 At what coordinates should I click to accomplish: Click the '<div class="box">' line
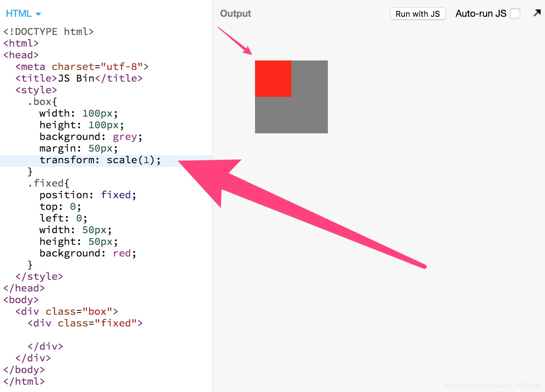click(67, 311)
